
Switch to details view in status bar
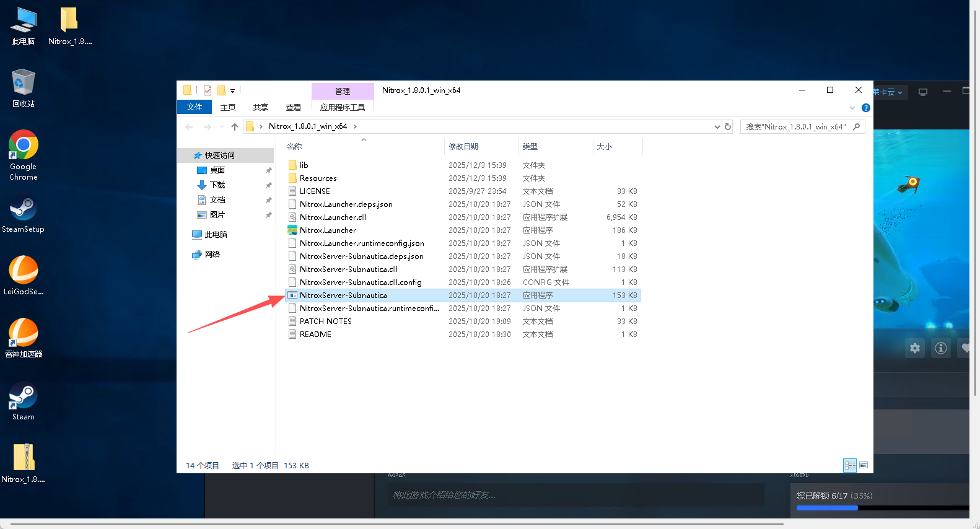[x=850, y=465]
